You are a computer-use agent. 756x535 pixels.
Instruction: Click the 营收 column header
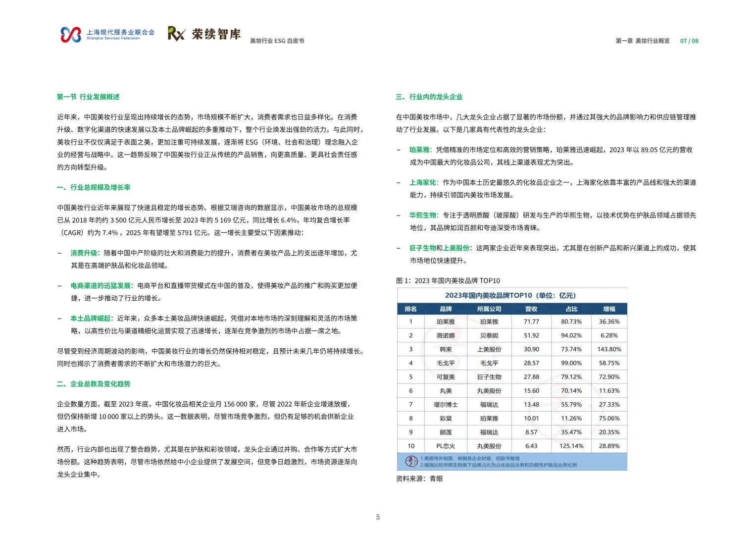(x=531, y=309)
